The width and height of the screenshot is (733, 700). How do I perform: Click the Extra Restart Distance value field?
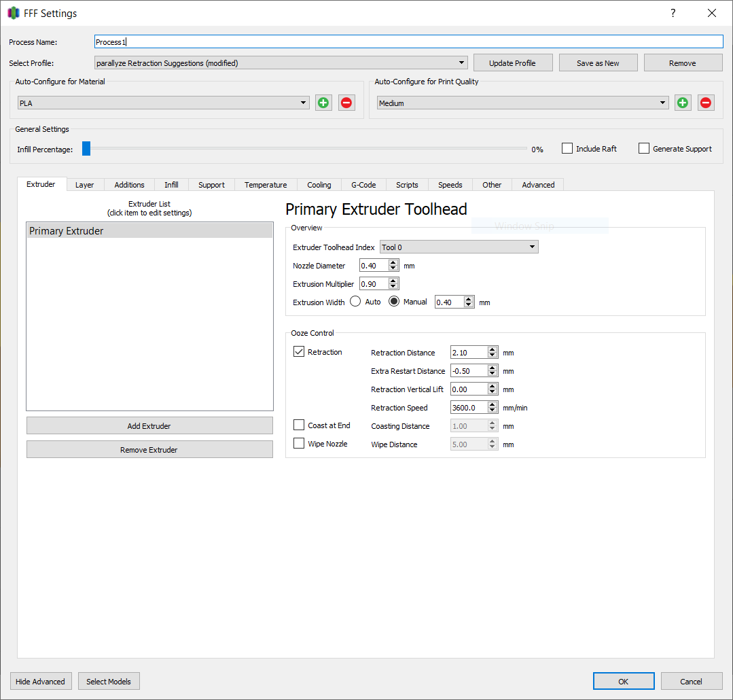(x=469, y=371)
